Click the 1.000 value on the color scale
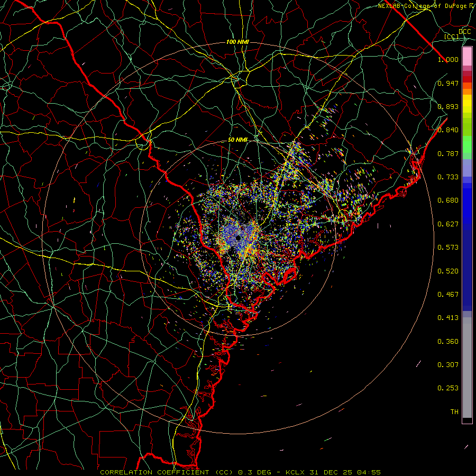Screen dimensions: 476x476 click(448, 59)
